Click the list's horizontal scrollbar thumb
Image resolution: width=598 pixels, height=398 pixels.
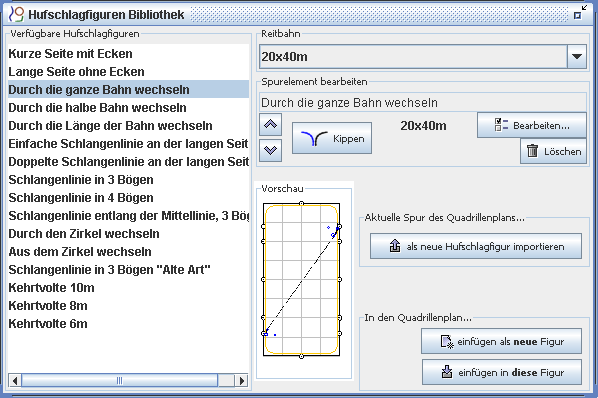(x=120, y=380)
